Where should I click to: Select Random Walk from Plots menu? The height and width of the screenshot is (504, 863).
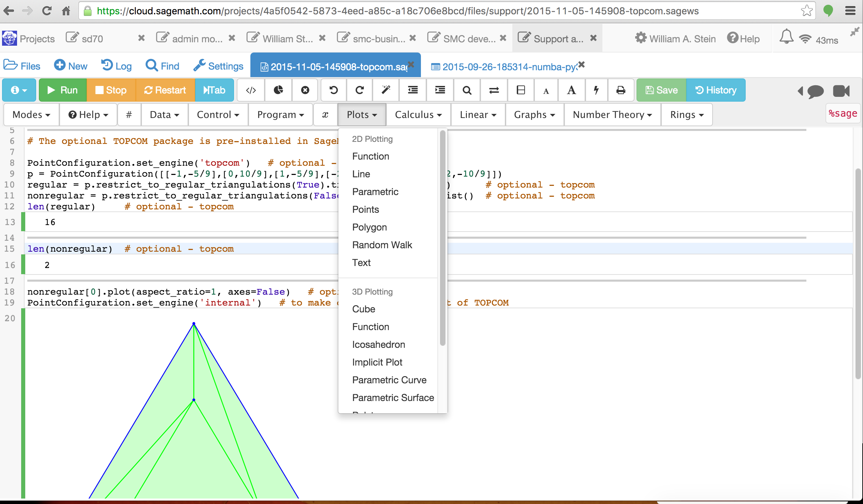point(382,245)
